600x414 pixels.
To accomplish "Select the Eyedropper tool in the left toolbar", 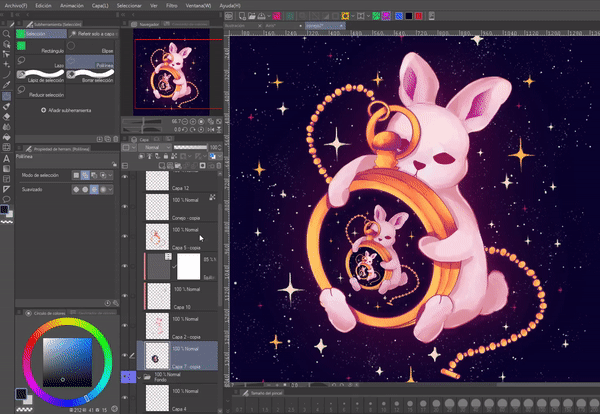I will [6, 85].
